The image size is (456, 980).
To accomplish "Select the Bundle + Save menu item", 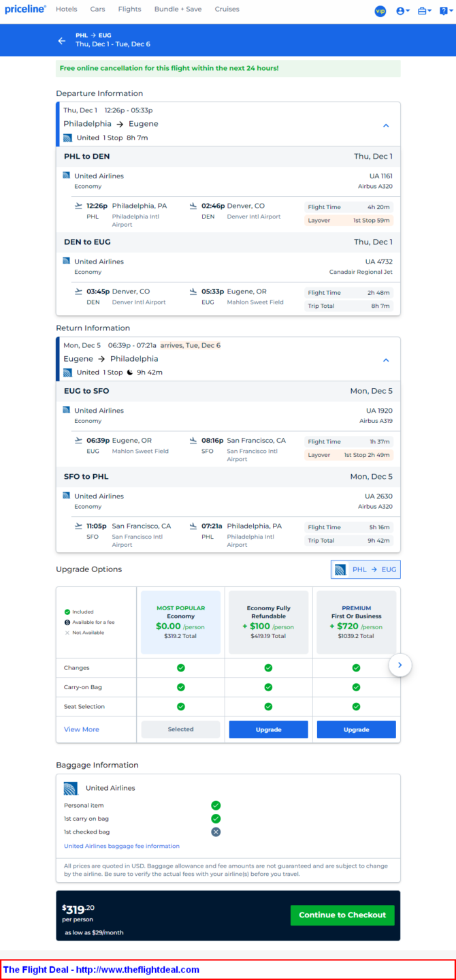I will point(178,10).
